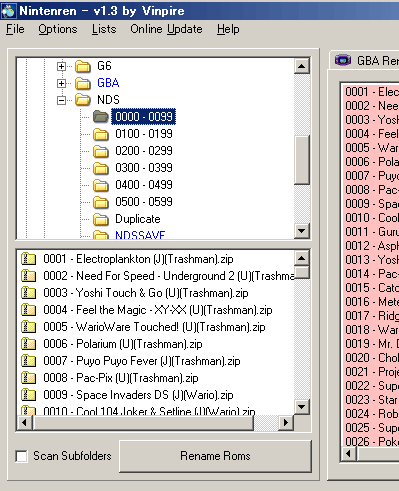The image size is (399, 491).
Task: Select the 0200 - 0299 folder
Action: coord(144,151)
